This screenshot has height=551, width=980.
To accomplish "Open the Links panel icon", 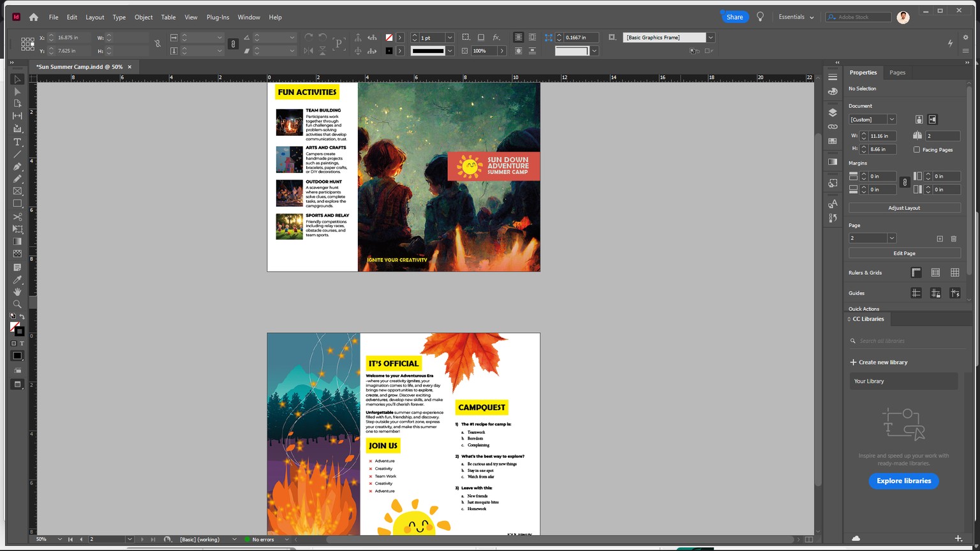I will (x=833, y=126).
